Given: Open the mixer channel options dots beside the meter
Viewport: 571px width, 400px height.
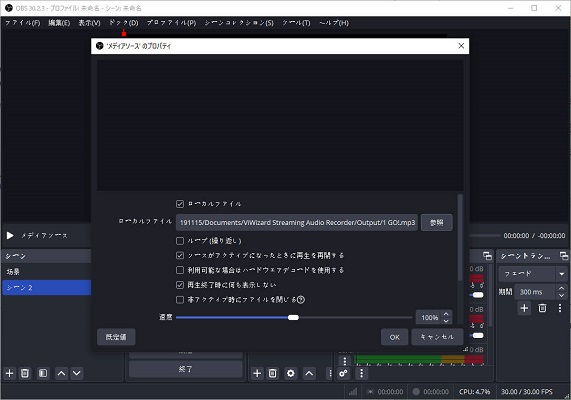Looking at the screenshot, I should point(344,361).
